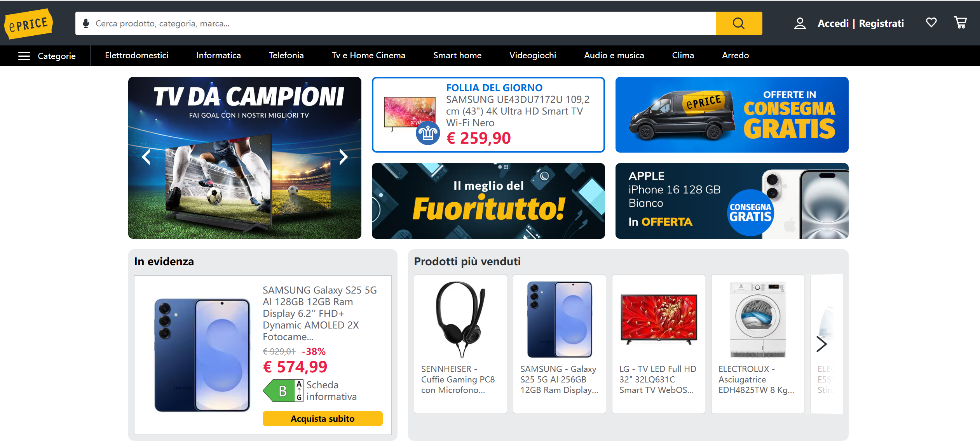
Task: Activate the microphone voice search icon
Action: click(86, 23)
